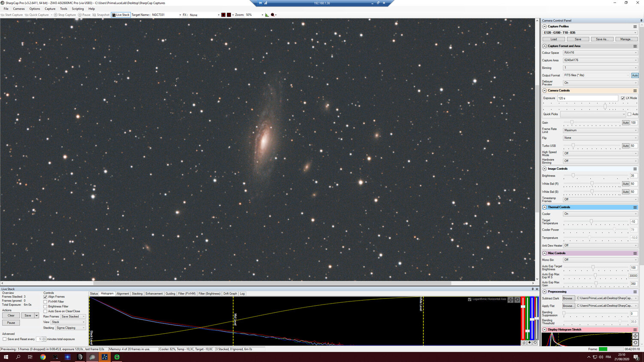Viewport: 644px width, 362px height.
Task: Click the Live Stack histogram auto-stretch lightning icon
Action: point(510,300)
